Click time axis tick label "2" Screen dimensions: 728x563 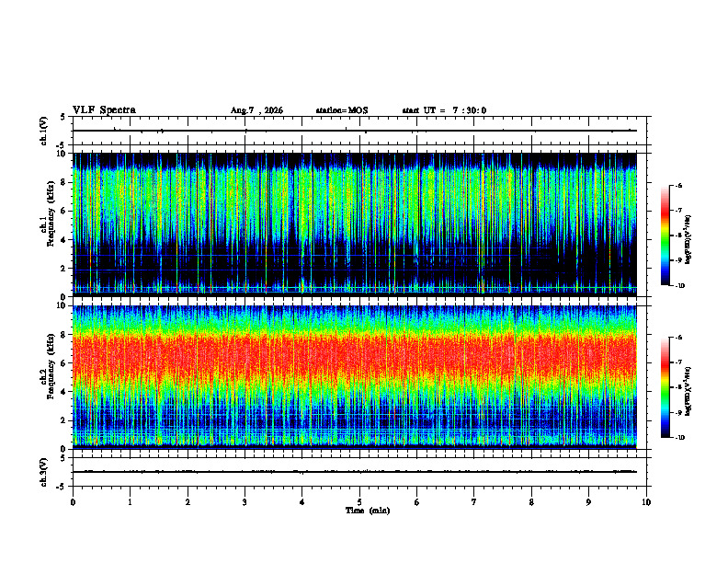coord(188,502)
